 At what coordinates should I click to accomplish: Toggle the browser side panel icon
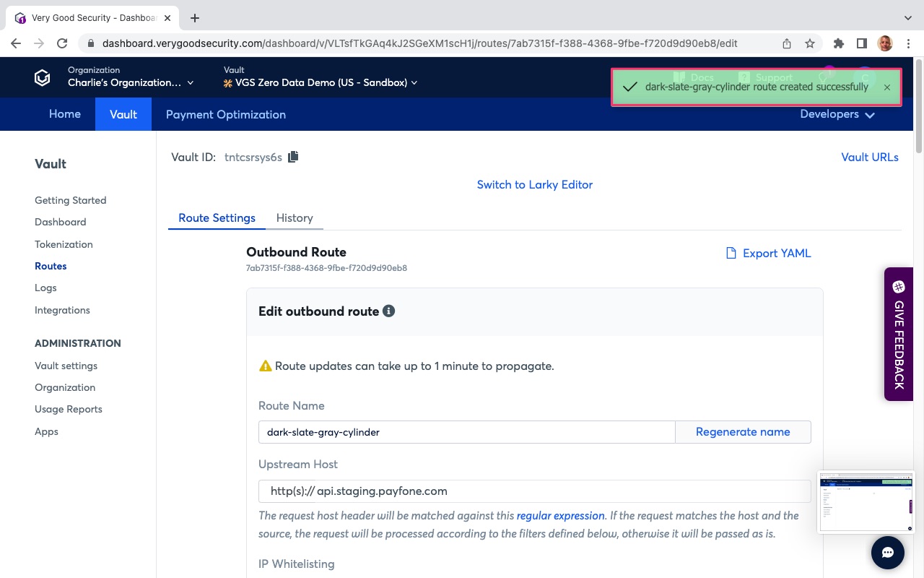click(x=861, y=43)
